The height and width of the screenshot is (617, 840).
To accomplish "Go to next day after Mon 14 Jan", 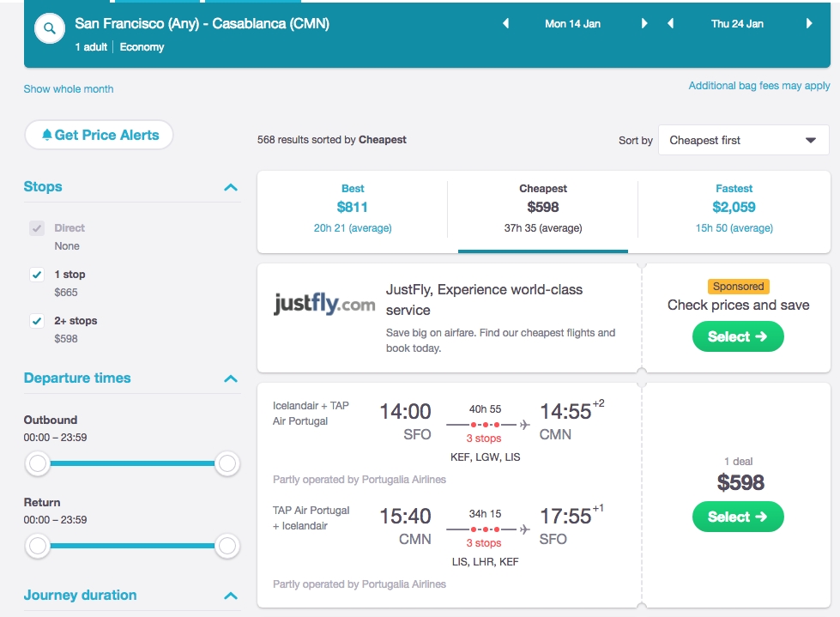I will click(644, 23).
